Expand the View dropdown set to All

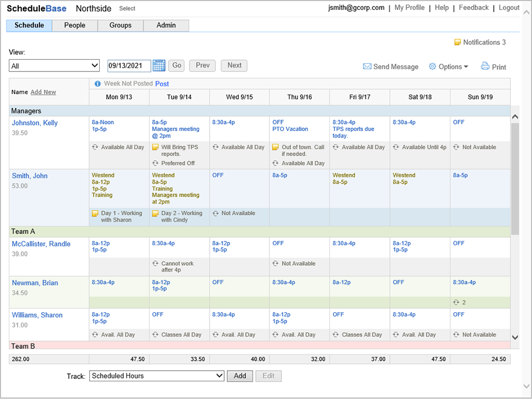(55, 66)
